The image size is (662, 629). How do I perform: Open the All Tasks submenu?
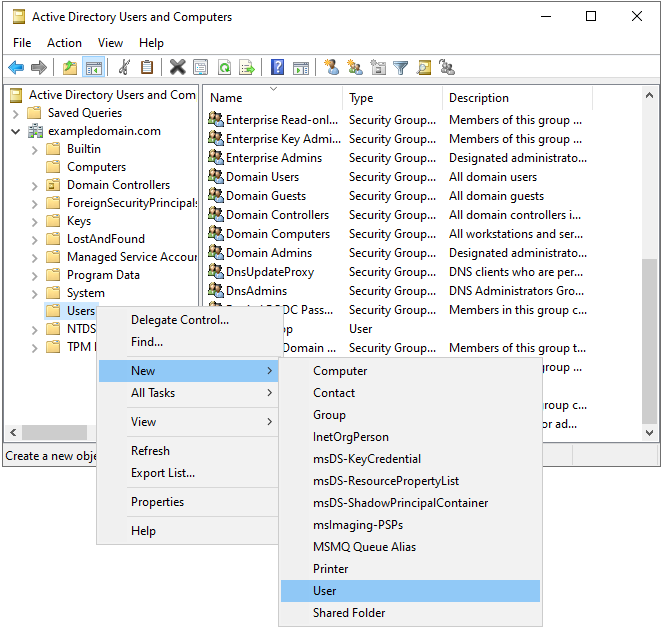(188, 393)
